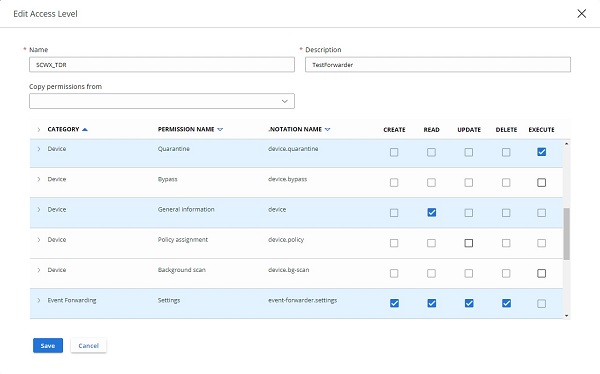Click the Bypass permission name
This screenshot has height=374, width=600.
tap(168, 179)
